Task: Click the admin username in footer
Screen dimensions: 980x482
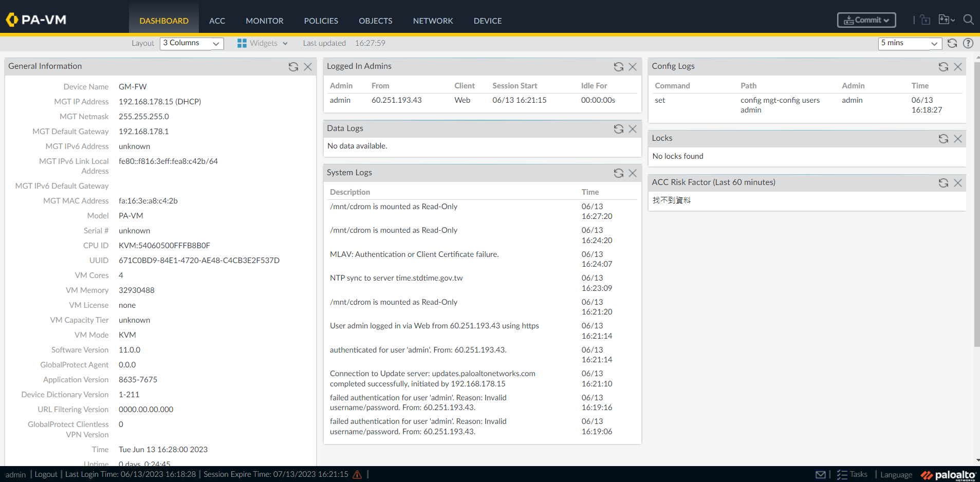Action: click(15, 475)
